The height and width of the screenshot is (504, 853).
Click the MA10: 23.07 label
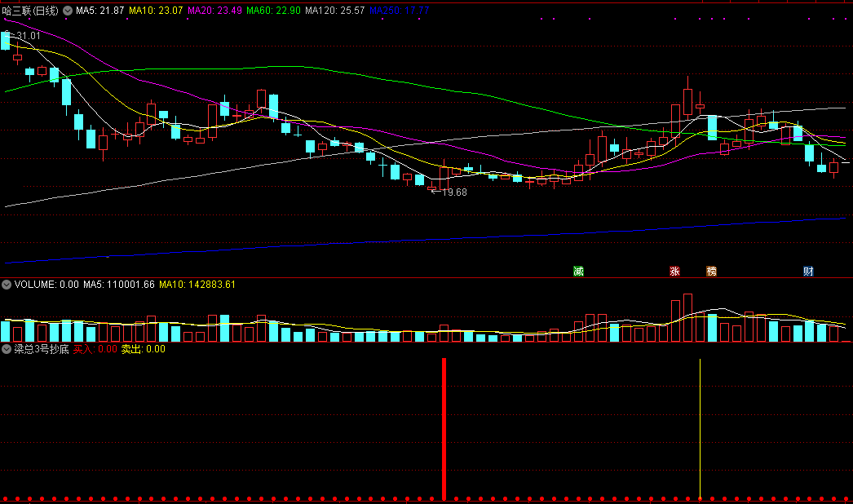click(x=156, y=11)
